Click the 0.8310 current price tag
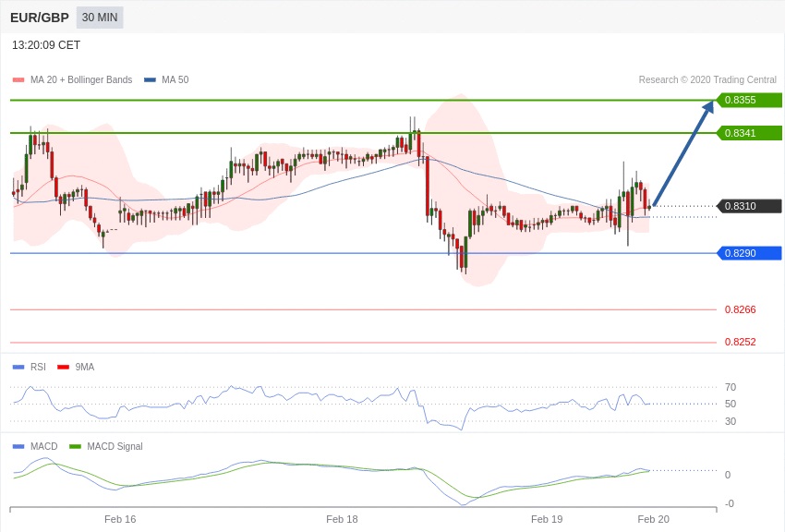 coord(748,206)
